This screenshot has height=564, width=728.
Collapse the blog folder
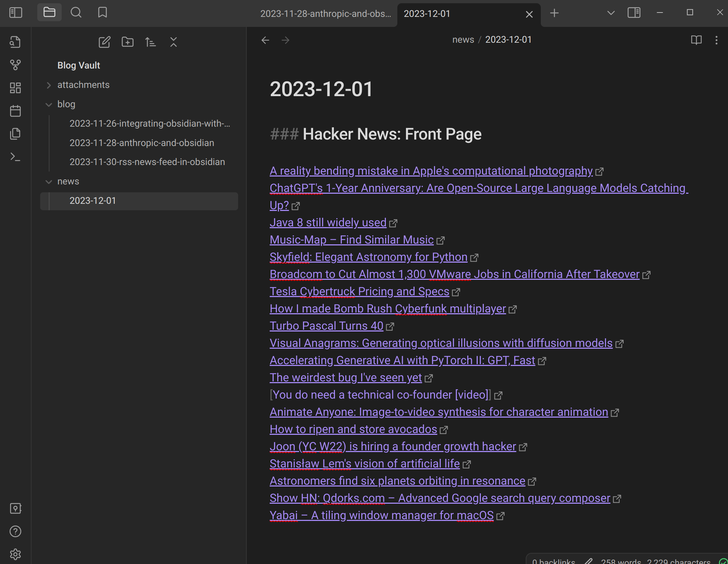pyautogui.click(x=49, y=104)
